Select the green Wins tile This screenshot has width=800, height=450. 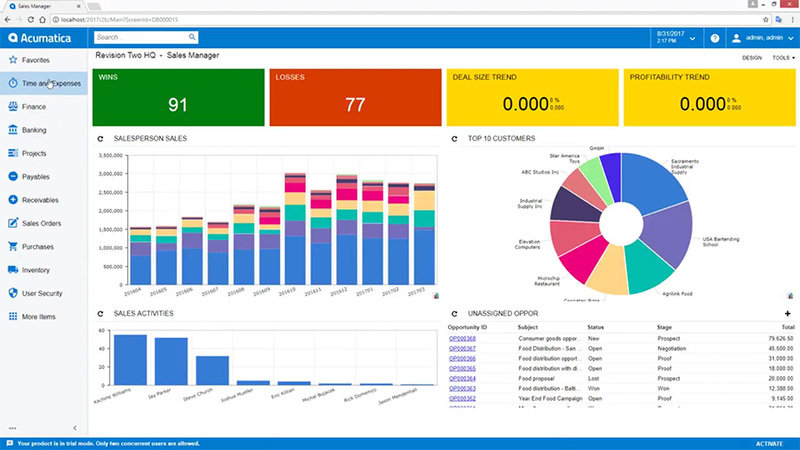[178, 97]
